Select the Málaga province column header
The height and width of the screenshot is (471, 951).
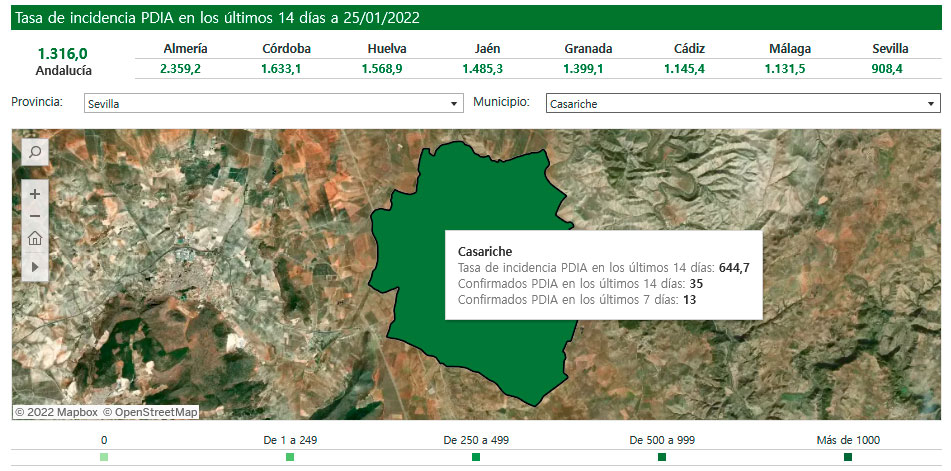(x=790, y=48)
